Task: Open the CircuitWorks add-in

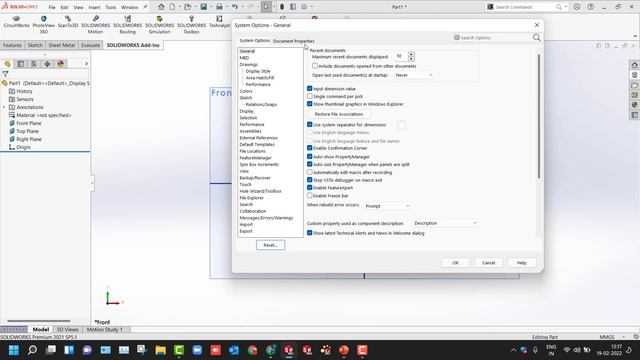Action: tap(16, 22)
